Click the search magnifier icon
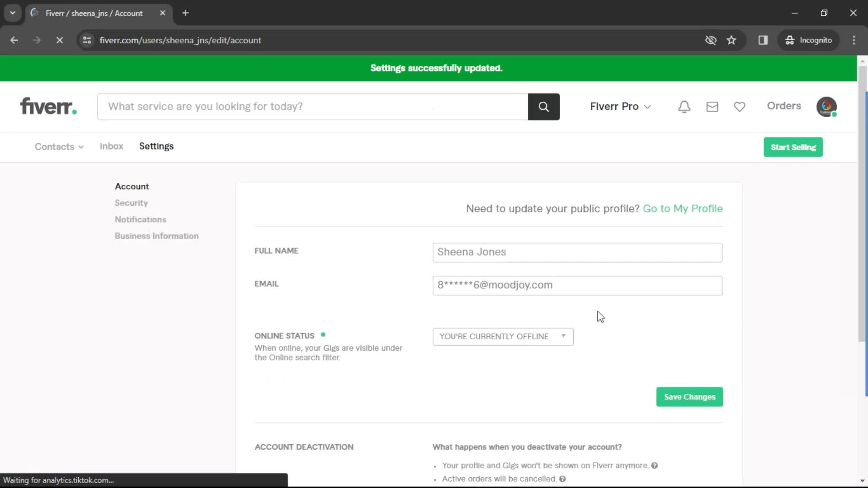 (544, 106)
